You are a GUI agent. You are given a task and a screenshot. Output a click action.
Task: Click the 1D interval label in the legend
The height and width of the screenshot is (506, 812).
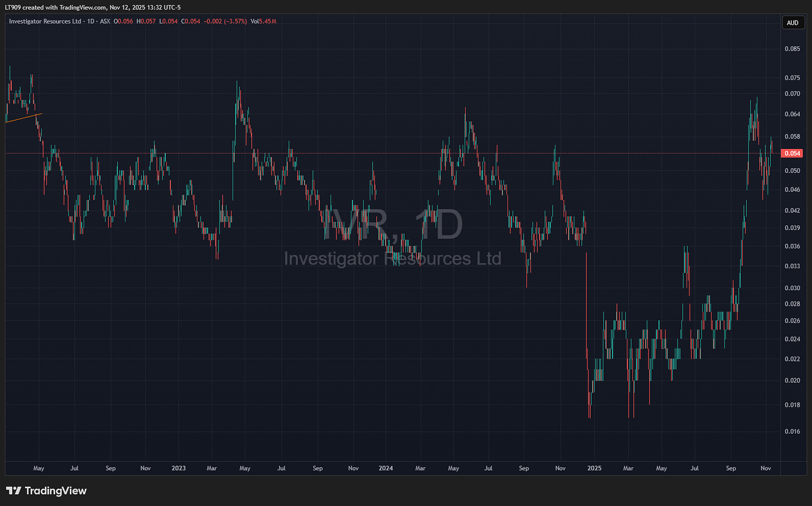(91, 21)
